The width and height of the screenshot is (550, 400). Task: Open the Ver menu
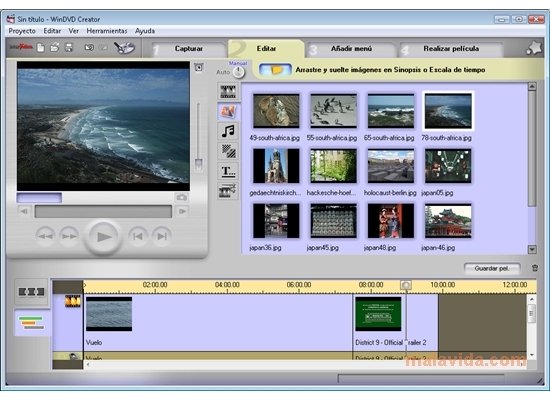click(74, 31)
